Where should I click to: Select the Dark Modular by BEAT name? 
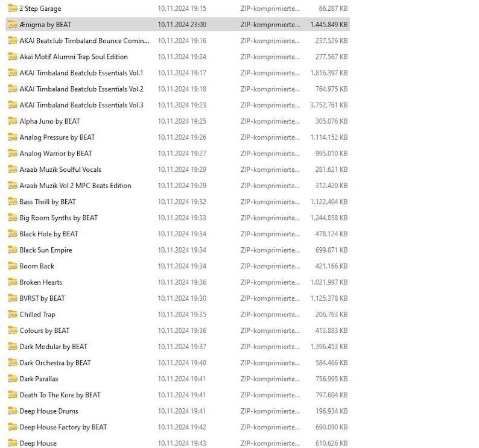pos(53,347)
